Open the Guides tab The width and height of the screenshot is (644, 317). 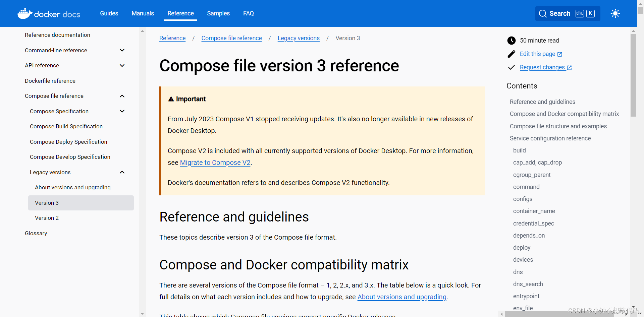pyautogui.click(x=109, y=13)
